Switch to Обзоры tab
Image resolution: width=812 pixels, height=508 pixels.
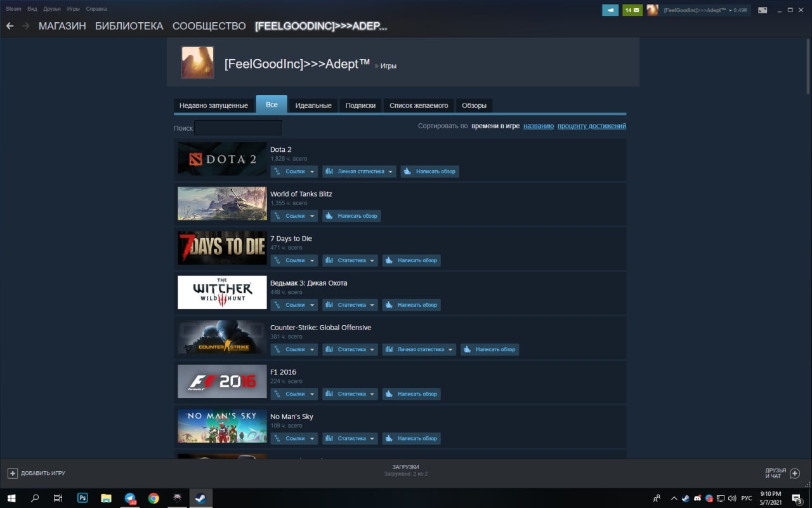[474, 105]
